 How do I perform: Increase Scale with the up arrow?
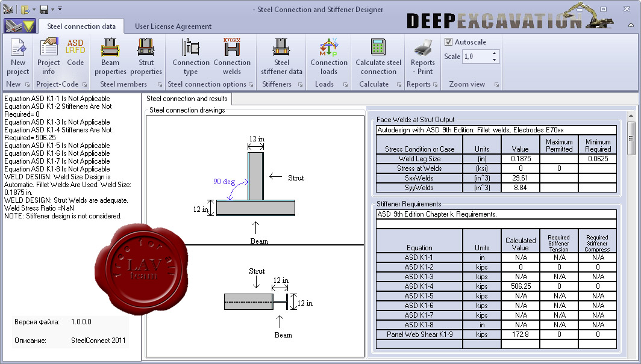pos(495,54)
